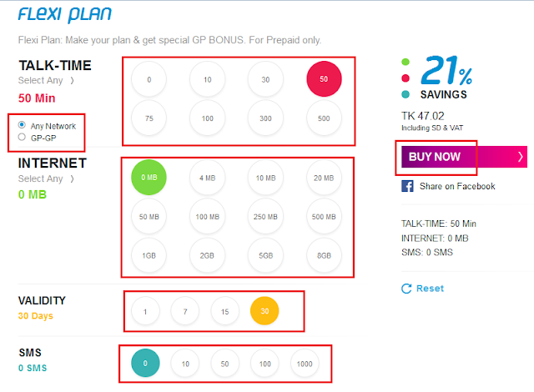Select the GP-GP radio option
This screenshot has height=392, width=534.
point(22,137)
